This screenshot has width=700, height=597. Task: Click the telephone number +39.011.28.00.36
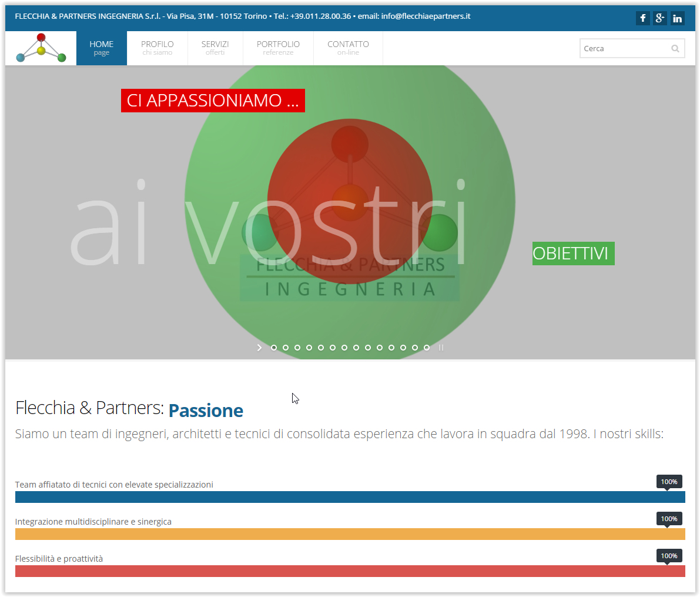click(x=320, y=16)
